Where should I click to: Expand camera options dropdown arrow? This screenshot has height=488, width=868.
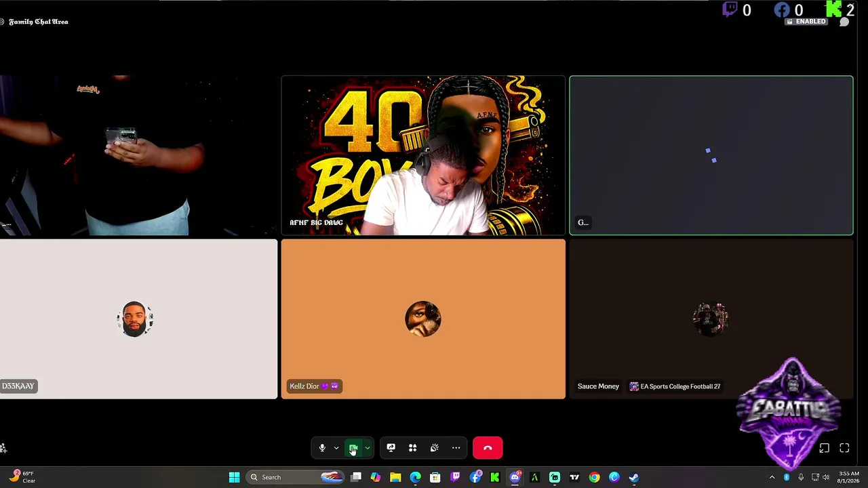coord(367,448)
